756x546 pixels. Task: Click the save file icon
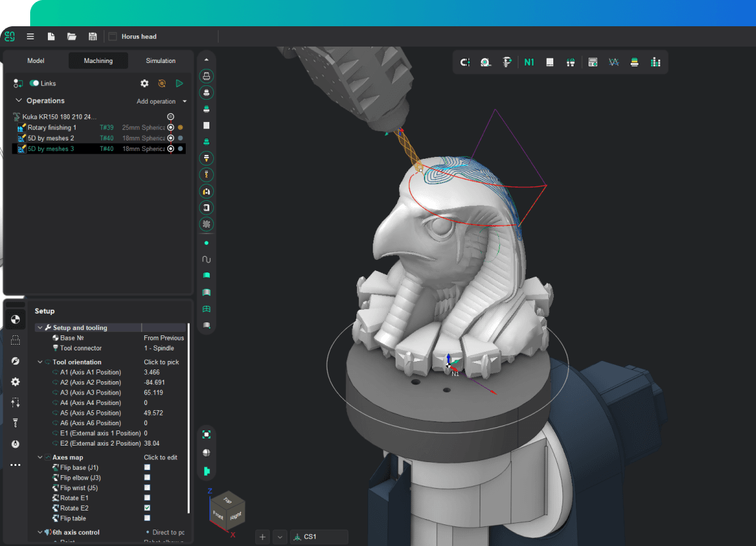pos(93,37)
